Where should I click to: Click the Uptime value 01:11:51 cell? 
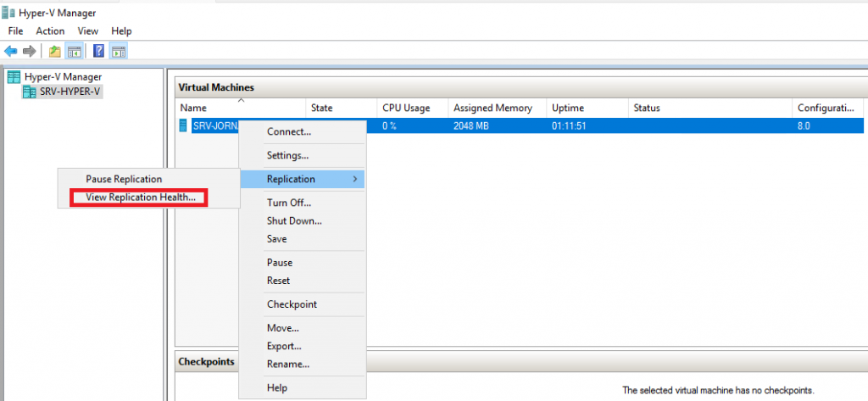(x=570, y=125)
